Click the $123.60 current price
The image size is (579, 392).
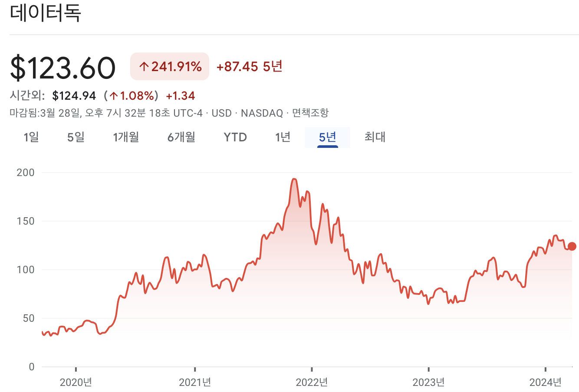pyautogui.click(x=63, y=68)
